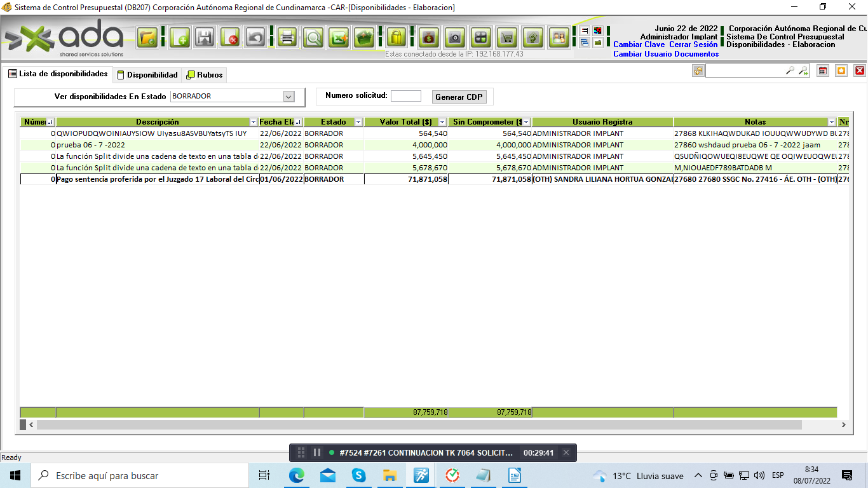868x488 pixels.
Task: Click the Cerrar Sesión link
Action: pos(693,44)
